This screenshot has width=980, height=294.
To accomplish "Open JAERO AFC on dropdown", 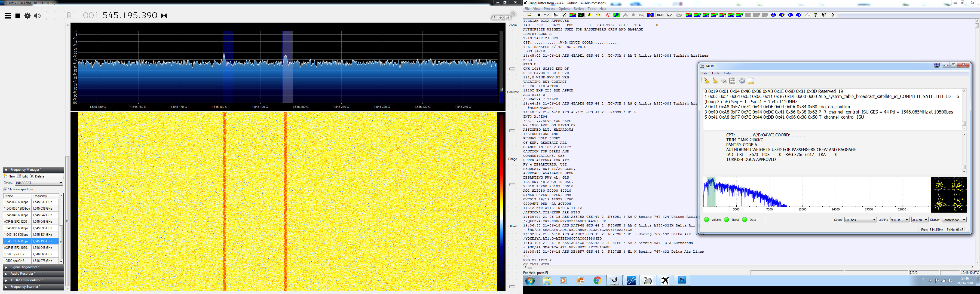I will 920,220.
